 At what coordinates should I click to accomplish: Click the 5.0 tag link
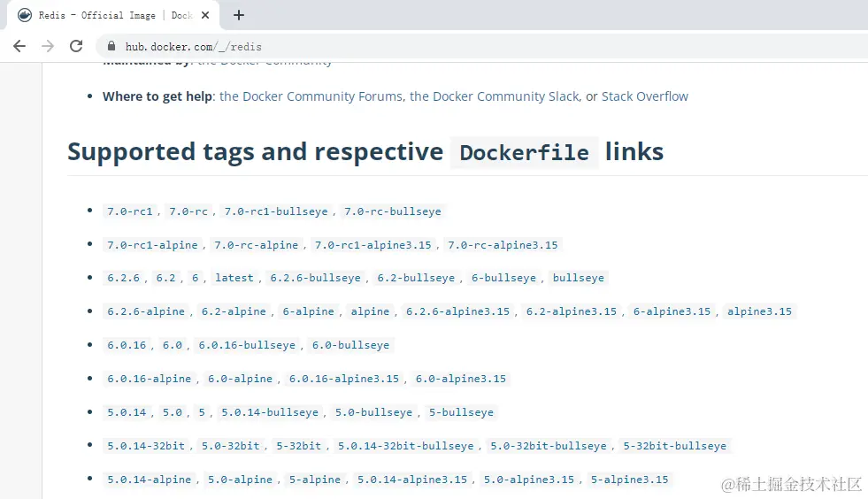click(x=173, y=412)
